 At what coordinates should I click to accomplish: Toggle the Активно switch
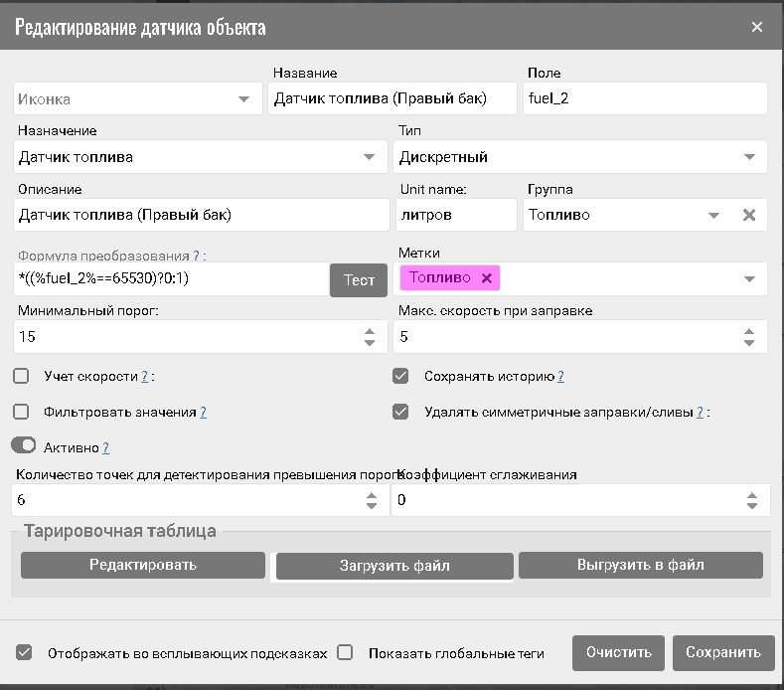click(x=24, y=445)
